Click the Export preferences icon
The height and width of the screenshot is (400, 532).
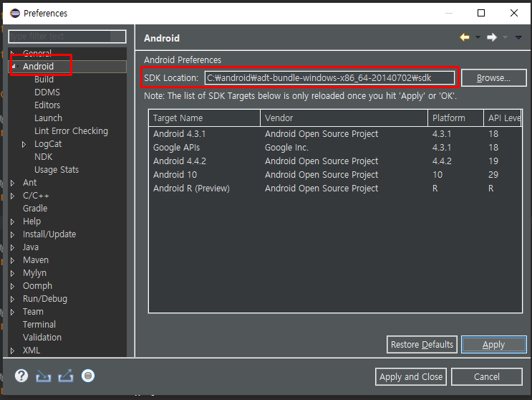pos(65,376)
